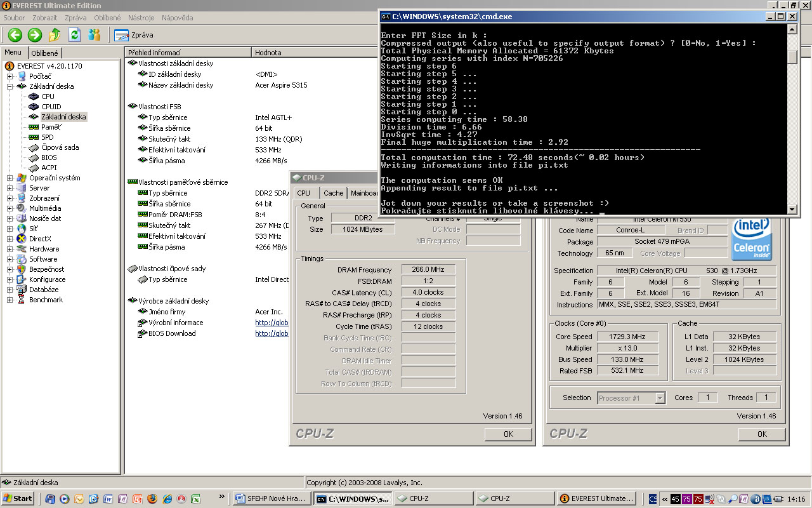This screenshot has height=508, width=812.
Task: Open the Processor #1 selection dropdown
Action: coord(660,398)
